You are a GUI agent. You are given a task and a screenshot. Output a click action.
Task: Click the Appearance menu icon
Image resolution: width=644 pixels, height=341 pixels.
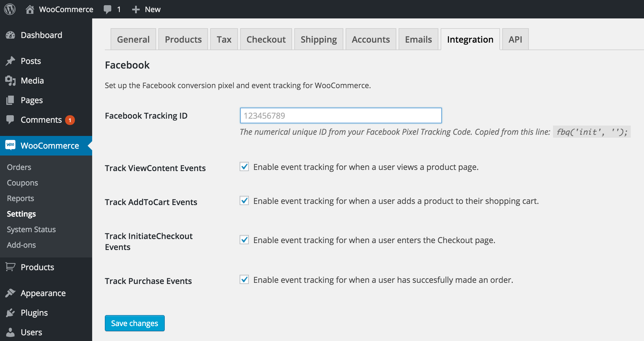coord(11,293)
